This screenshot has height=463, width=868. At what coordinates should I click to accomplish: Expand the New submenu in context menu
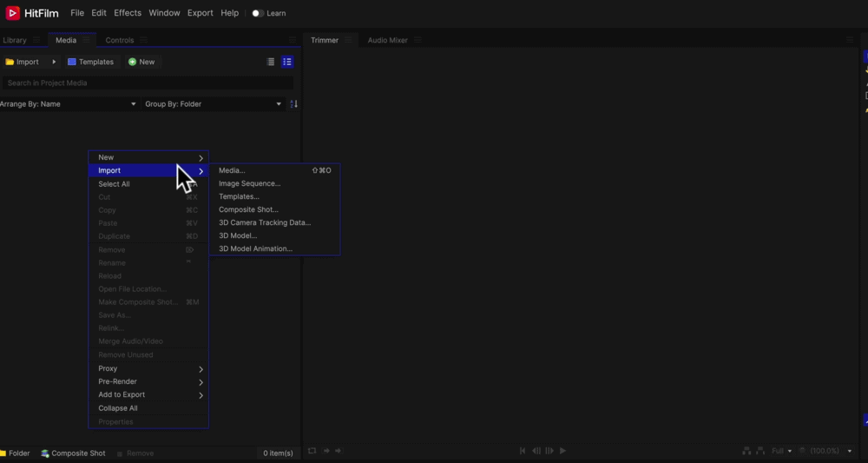pos(148,157)
